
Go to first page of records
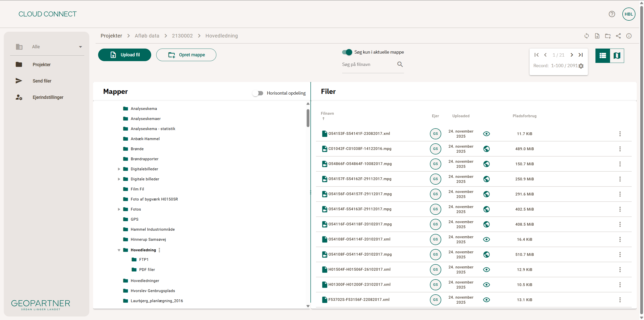tap(537, 55)
